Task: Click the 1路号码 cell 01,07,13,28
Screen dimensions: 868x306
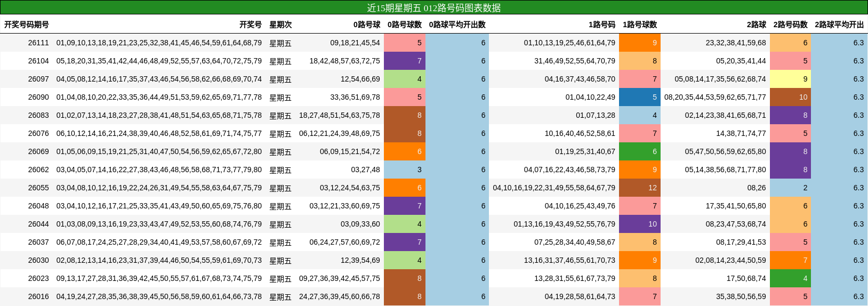Action: tap(596, 115)
